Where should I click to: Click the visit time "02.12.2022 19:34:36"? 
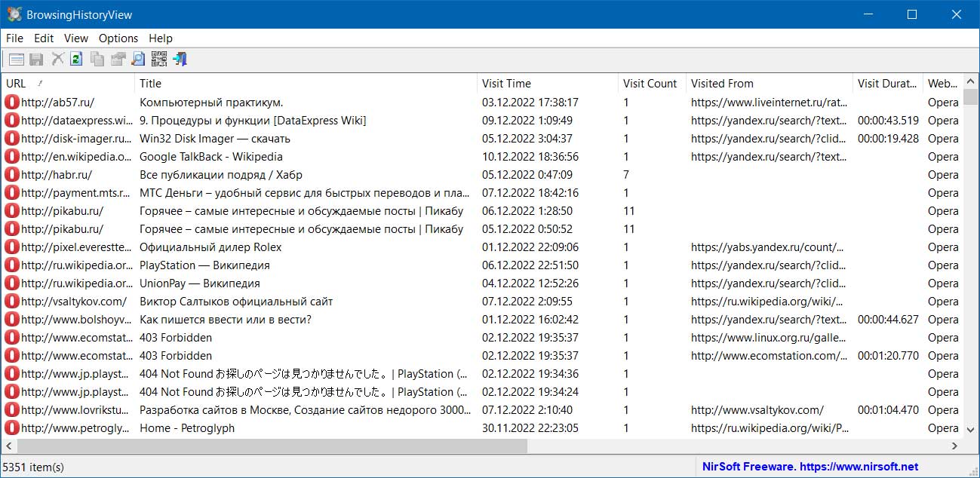click(x=530, y=373)
